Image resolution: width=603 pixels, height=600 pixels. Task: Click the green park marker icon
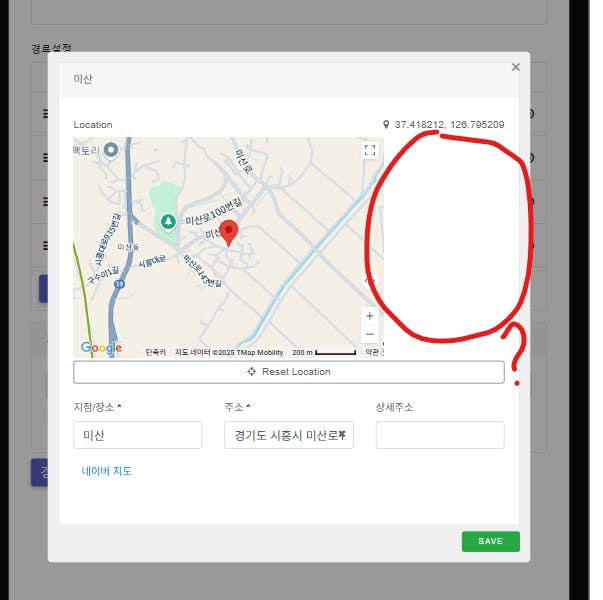168,222
